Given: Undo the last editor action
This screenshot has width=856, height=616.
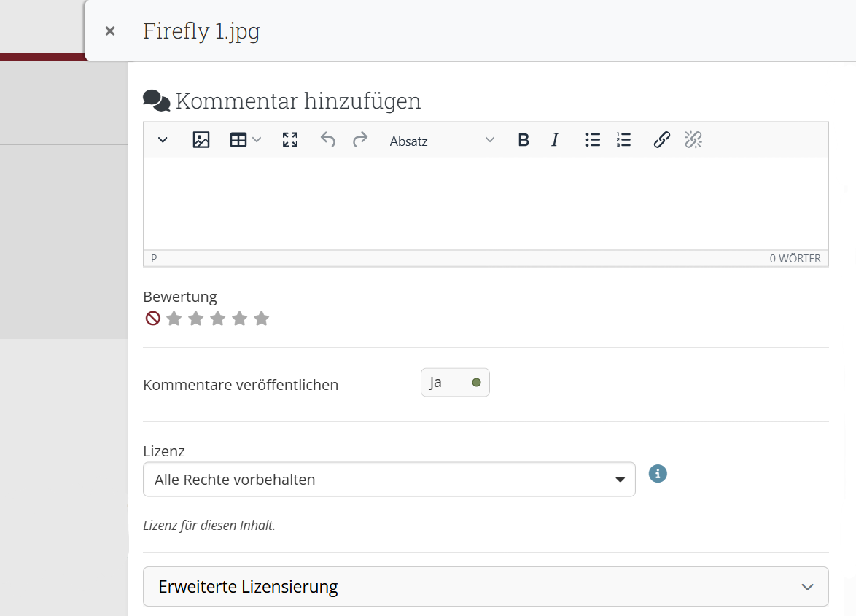Looking at the screenshot, I should click(328, 140).
